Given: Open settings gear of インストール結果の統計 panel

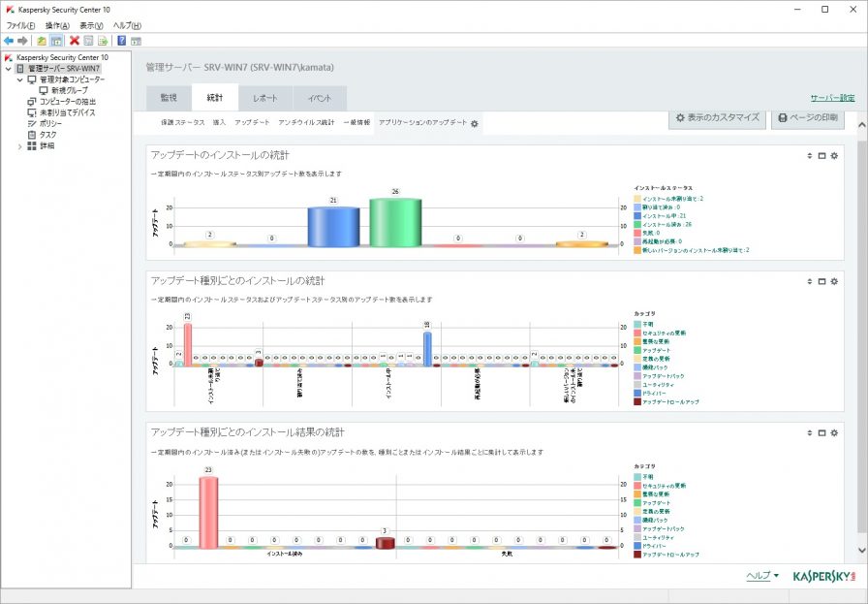Looking at the screenshot, I should point(834,432).
